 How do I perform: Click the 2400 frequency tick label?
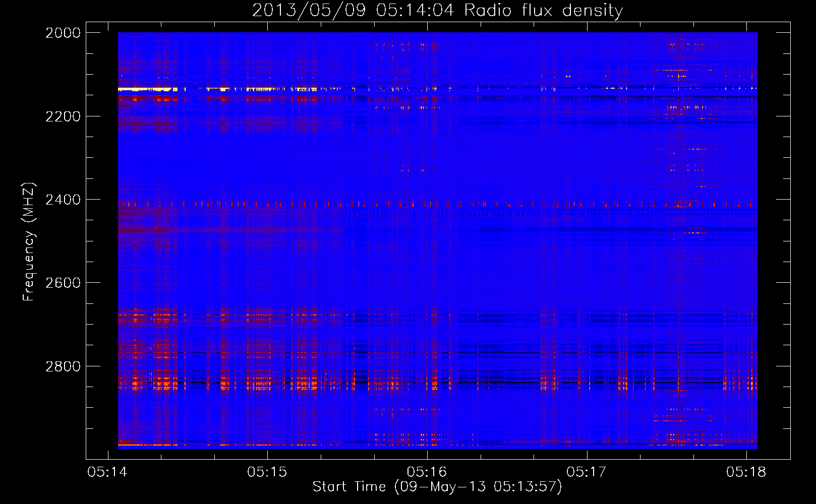[x=63, y=200]
